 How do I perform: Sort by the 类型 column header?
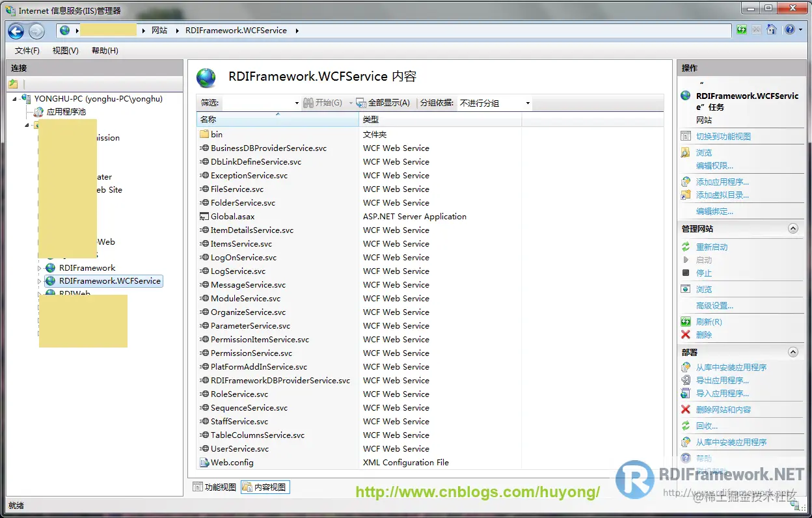440,120
